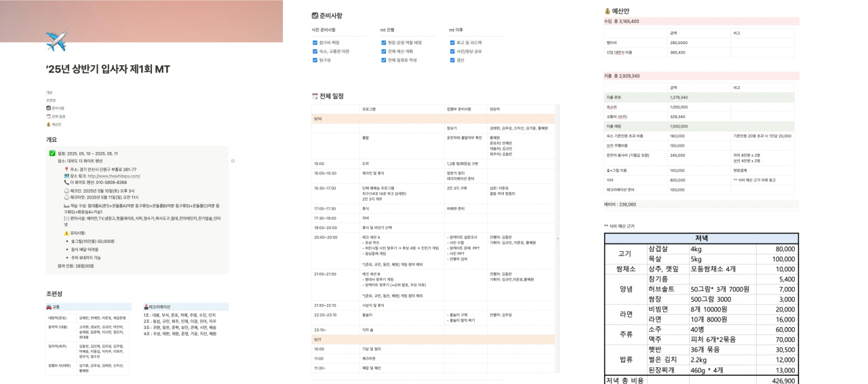
Task: Click the checkbox icon beside 준비사항 heading
Action: point(315,16)
